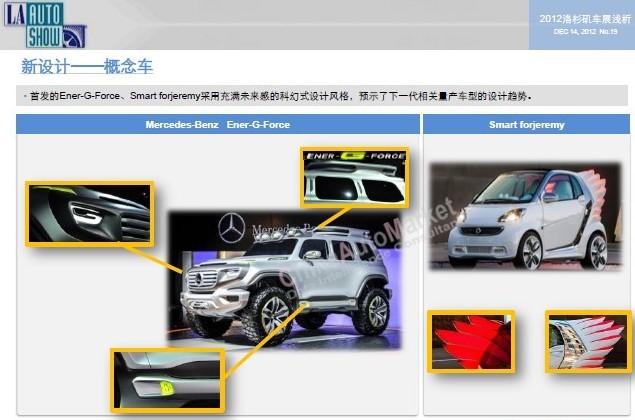Select the side step detail thumbnail
Viewport: 635px width, 420px height.
(167, 380)
